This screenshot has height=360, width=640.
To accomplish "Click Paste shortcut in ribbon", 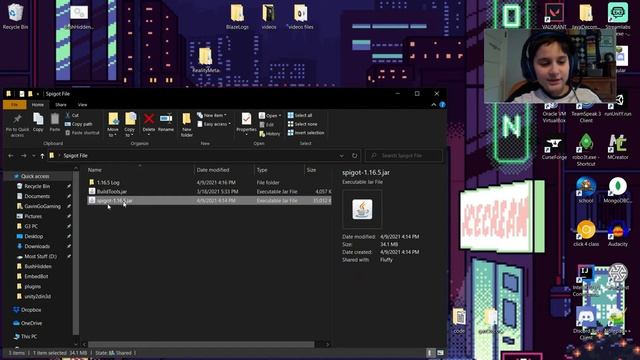I will 82,133.
